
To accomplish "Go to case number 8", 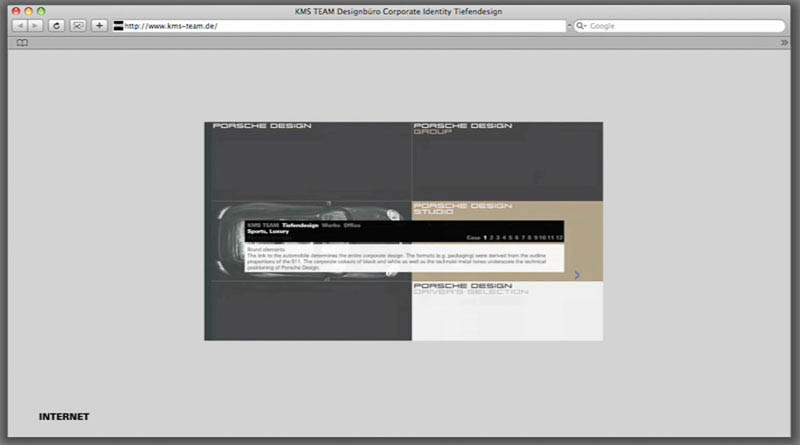I will (x=529, y=237).
